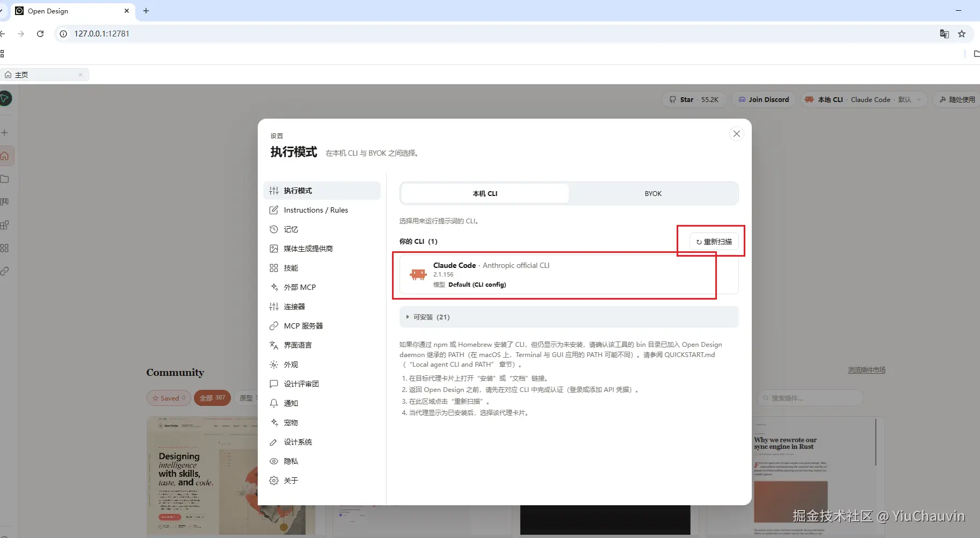Click the 随处使用 button
The width and height of the screenshot is (980, 538).
[956, 99]
